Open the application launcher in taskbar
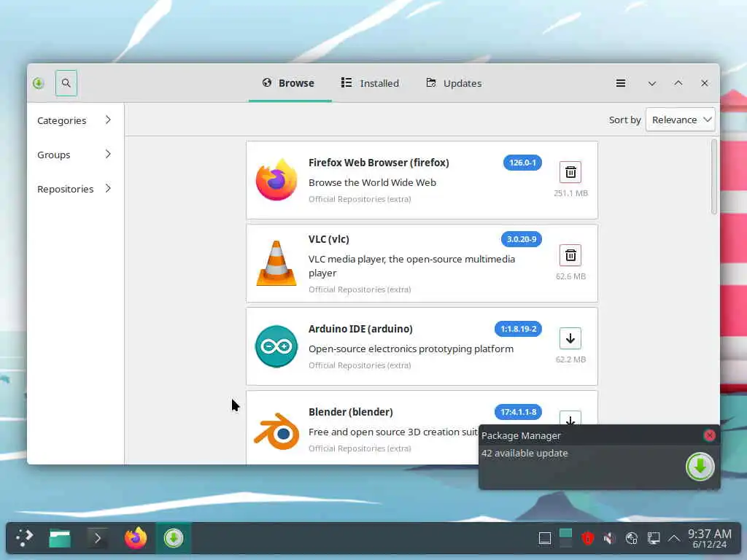Screen dimensions: 747x560 tap(24, 538)
